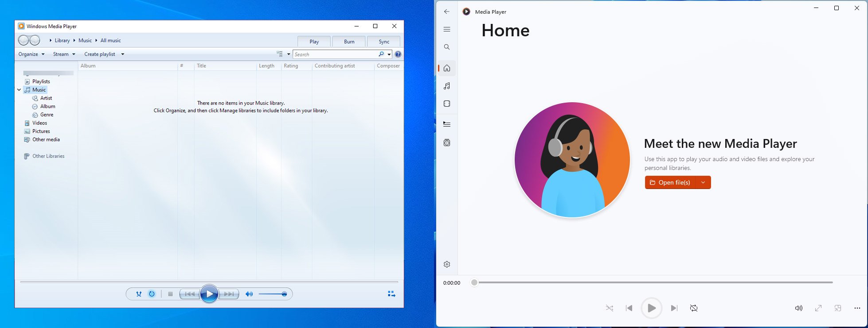Open the Play tab
Screen dimensions: 868x328
[314, 42]
